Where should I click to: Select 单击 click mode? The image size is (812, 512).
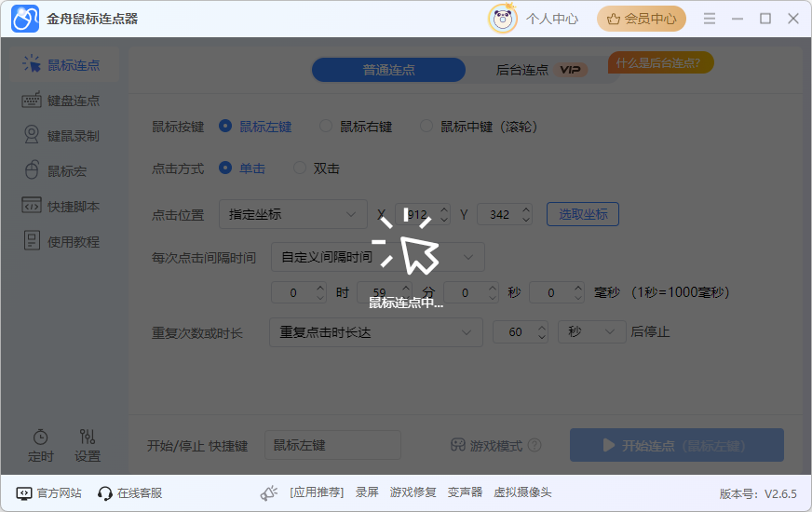click(225, 168)
